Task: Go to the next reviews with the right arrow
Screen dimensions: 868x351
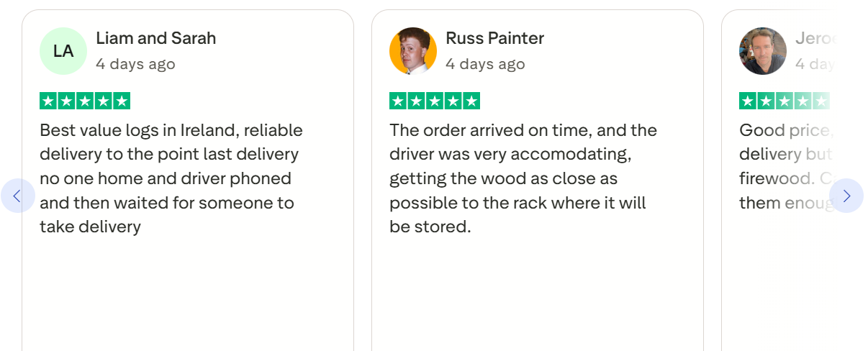Action: coord(846,196)
